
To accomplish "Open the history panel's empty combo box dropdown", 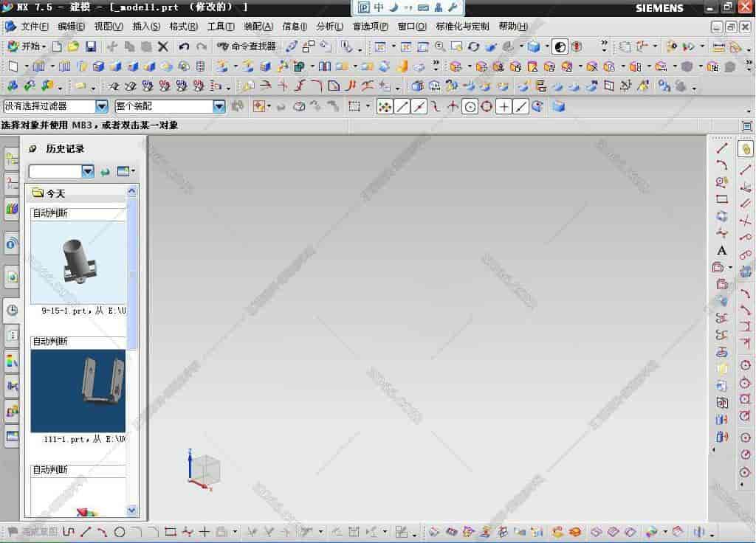I will tap(88, 171).
